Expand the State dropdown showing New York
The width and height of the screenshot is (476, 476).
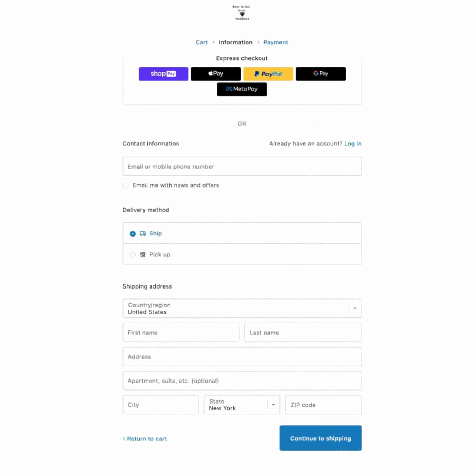[242, 405]
